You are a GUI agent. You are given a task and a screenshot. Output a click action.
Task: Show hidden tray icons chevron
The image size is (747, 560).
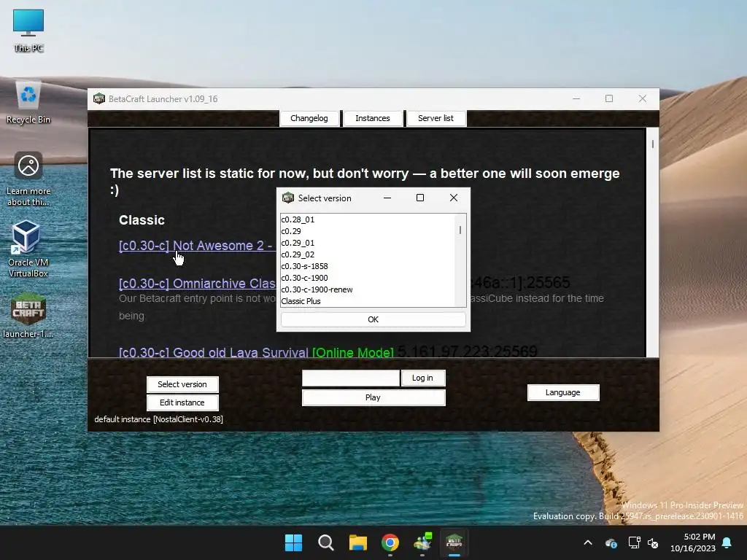point(588,542)
